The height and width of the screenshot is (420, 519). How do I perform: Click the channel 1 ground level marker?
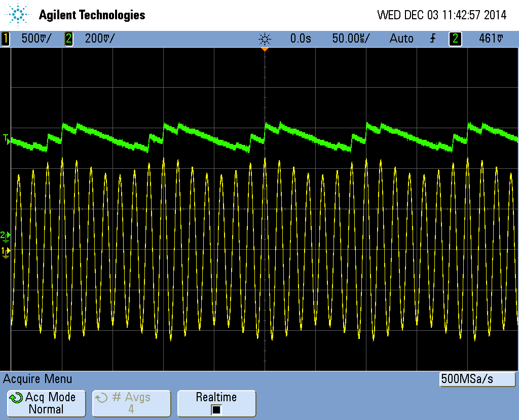coord(5,251)
